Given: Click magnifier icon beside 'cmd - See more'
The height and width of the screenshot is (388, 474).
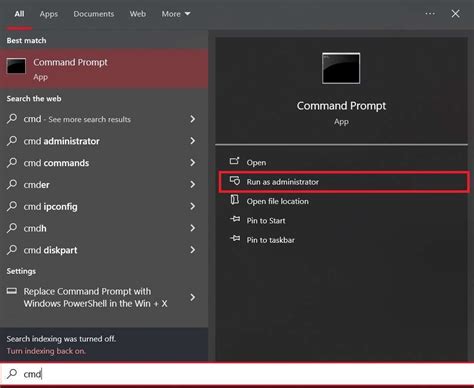Looking at the screenshot, I should pos(12,119).
